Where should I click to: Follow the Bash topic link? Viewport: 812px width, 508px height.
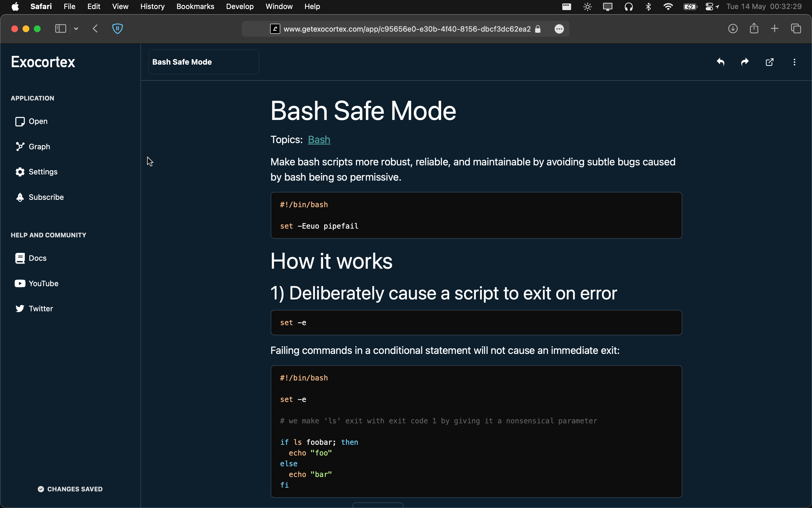tap(319, 139)
